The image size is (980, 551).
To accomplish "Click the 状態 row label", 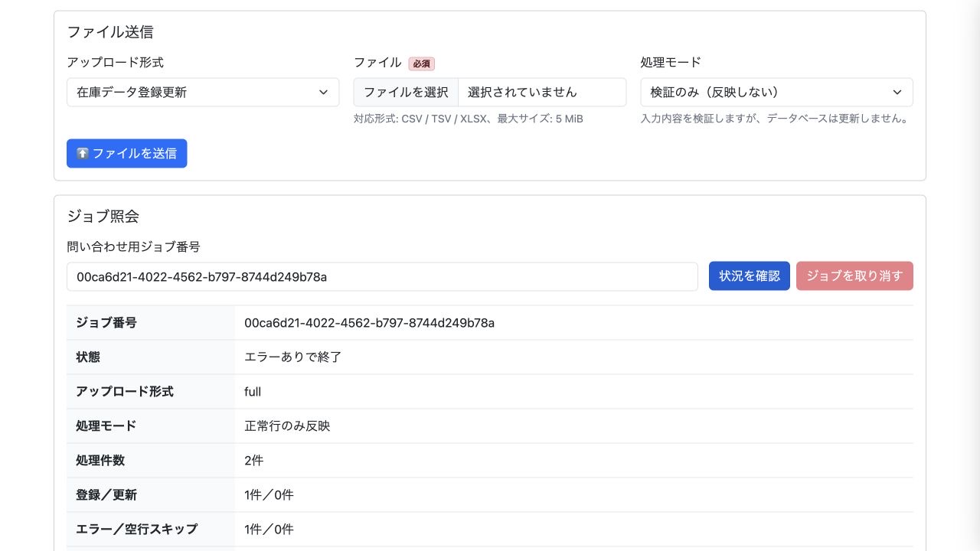I will point(88,357).
